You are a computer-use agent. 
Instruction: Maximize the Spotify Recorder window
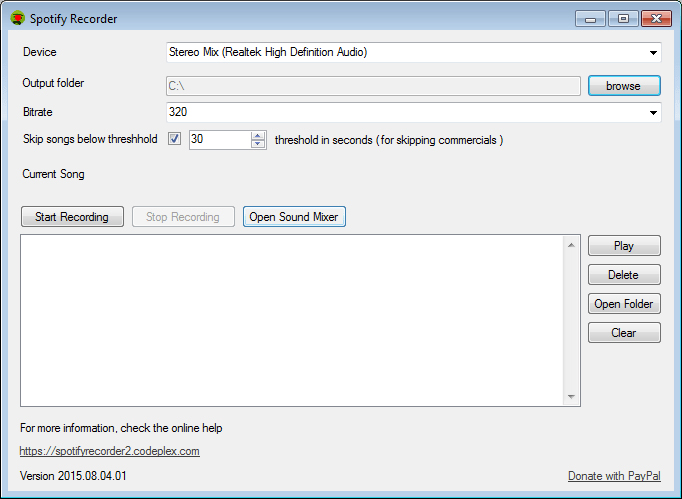[623, 19]
